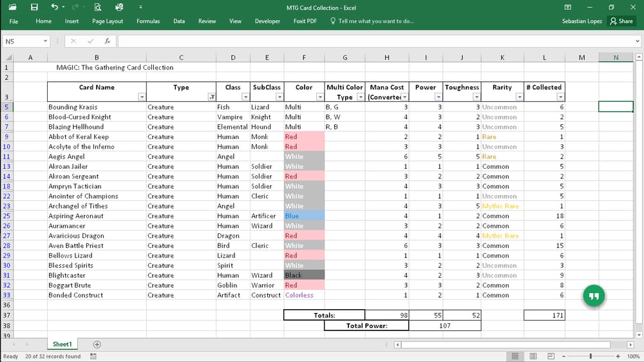Open the Data ribbon tab
644x362 pixels.
click(x=179, y=21)
